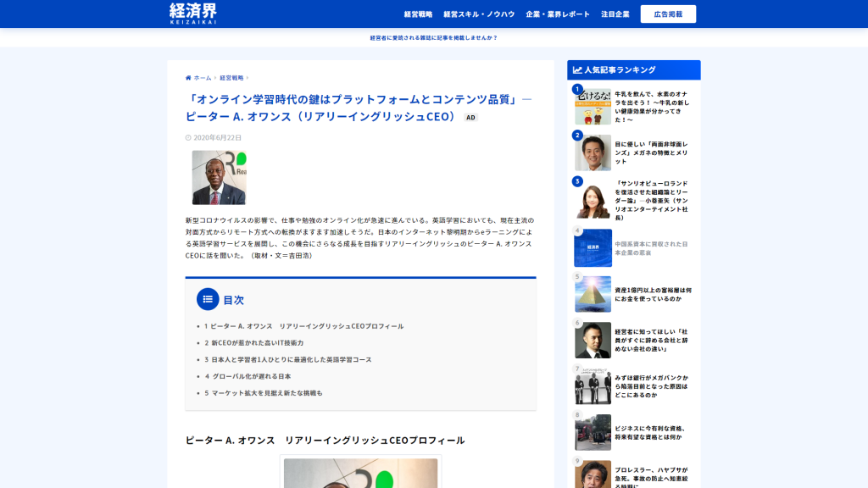
Task: Open ranking article みずほ銀行がメガバンクから陥落
Action: click(652, 386)
